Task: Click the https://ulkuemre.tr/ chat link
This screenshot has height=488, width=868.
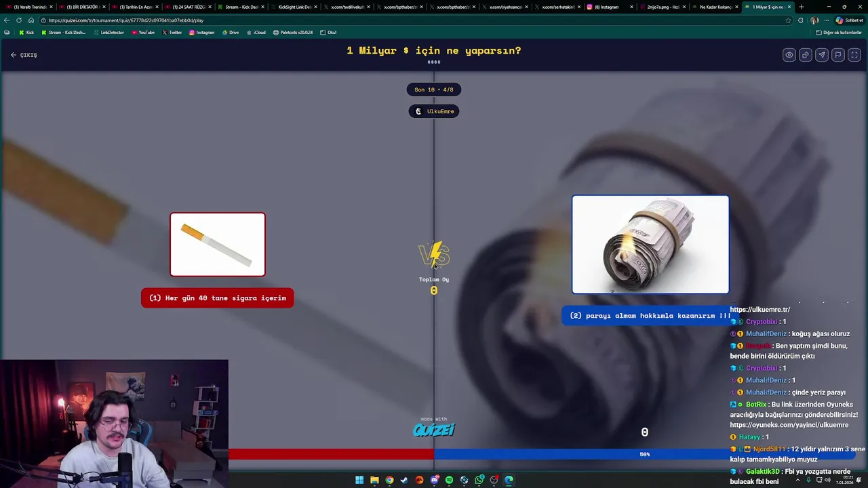Action: 759,310
